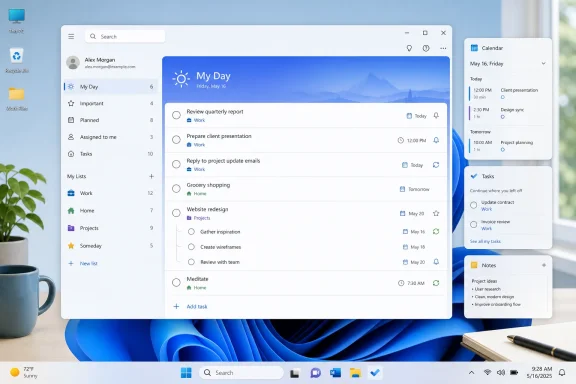Open the Task View taskbar icon
Image resolution: width=576 pixels, height=384 pixels.
tap(295, 373)
